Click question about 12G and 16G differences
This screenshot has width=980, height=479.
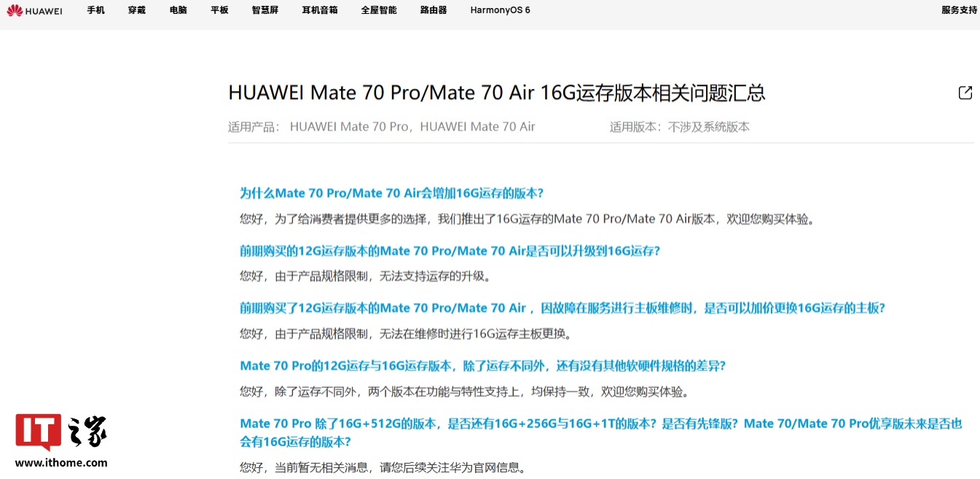482,365
